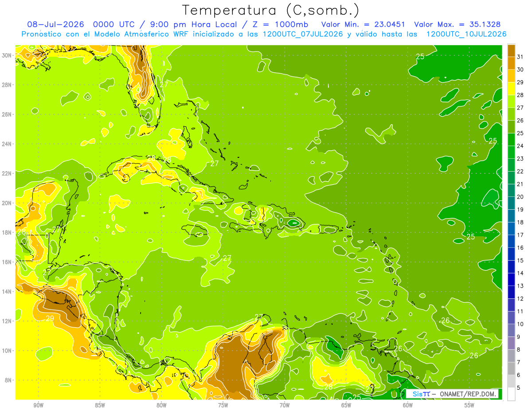Select the 'Z = 1000mb' level text
Screen dimensions: 532x411
(281, 24)
